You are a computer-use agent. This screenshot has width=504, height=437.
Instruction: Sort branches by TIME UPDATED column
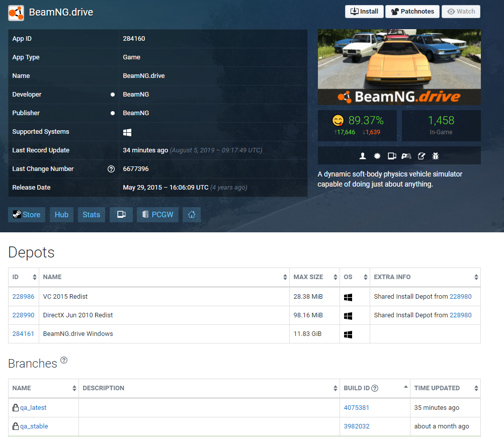tap(446, 388)
